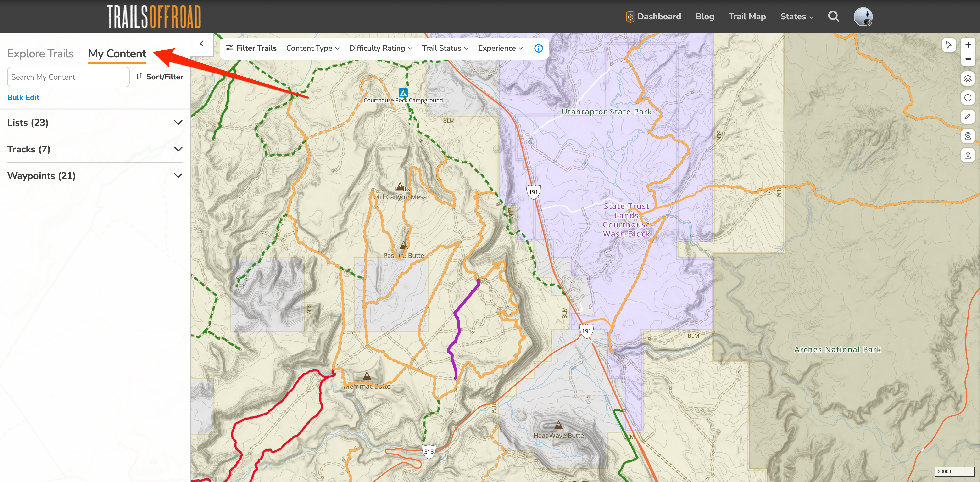The image size is (980, 482).
Task: Click the Pasture Butte peak marker
Action: click(x=403, y=245)
